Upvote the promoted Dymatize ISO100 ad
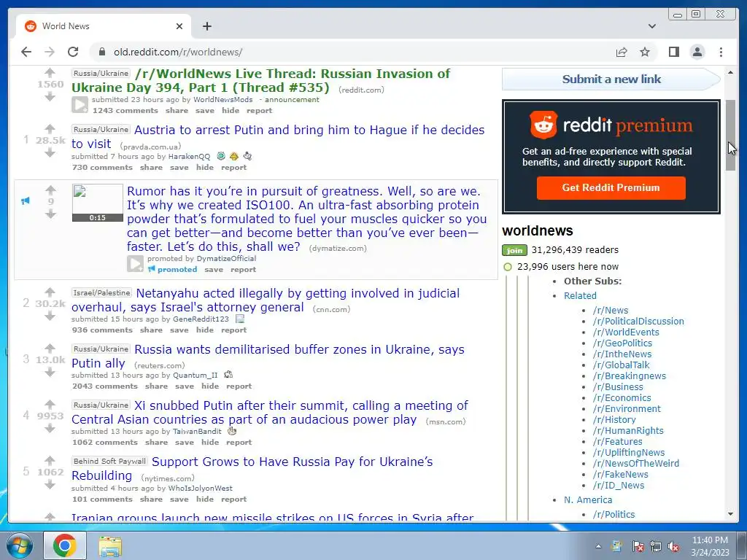Image resolution: width=747 pixels, height=560 pixels. 50,190
